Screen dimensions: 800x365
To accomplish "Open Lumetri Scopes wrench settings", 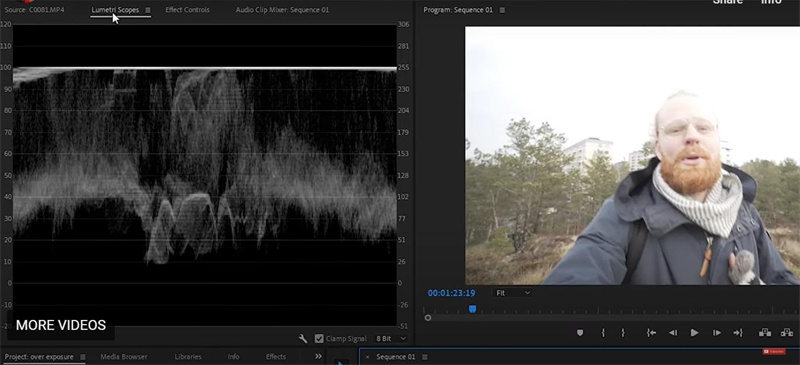I will tap(303, 338).
